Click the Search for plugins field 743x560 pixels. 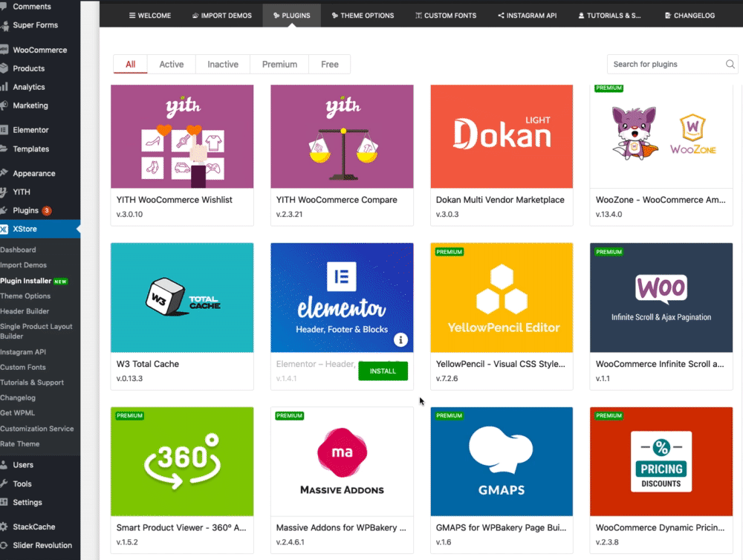pyautogui.click(x=672, y=65)
